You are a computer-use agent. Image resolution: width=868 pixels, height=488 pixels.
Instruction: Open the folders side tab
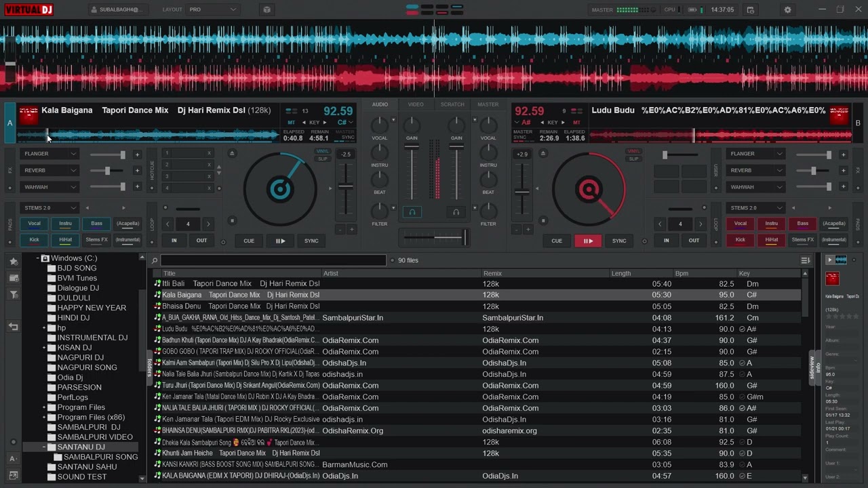[150, 368]
